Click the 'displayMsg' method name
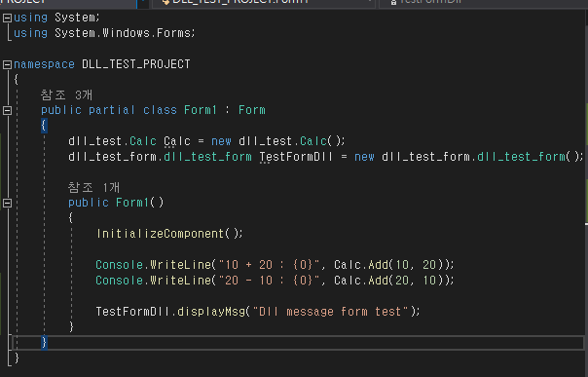 point(210,312)
